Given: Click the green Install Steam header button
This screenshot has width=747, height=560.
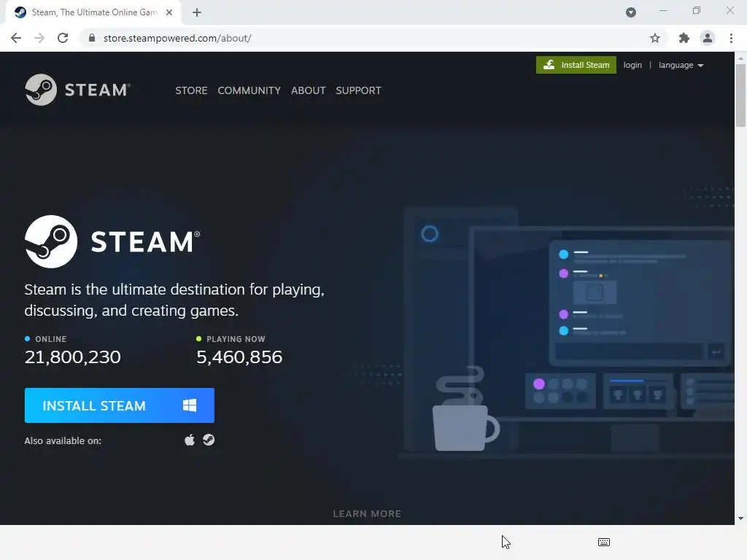Looking at the screenshot, I should 576,65.
